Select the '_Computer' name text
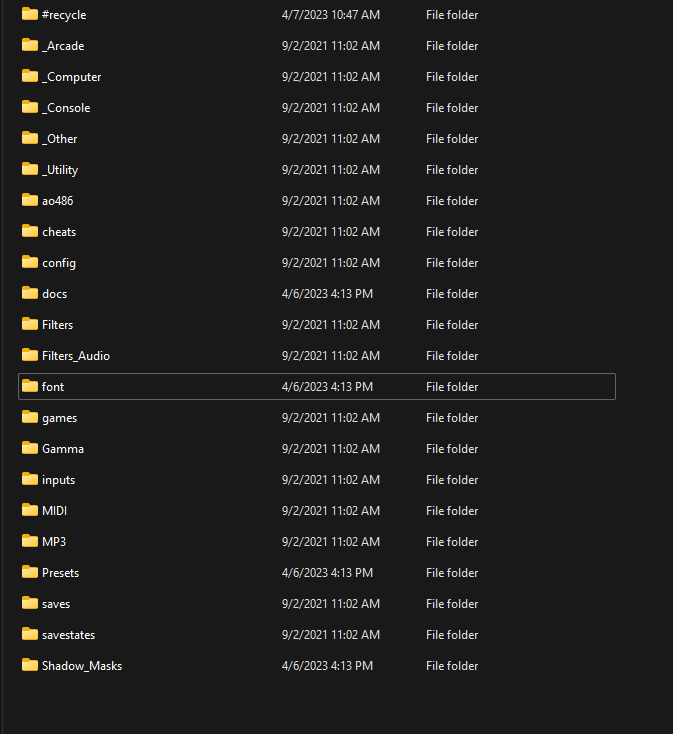Screen dimensions: 673x734 72,77
